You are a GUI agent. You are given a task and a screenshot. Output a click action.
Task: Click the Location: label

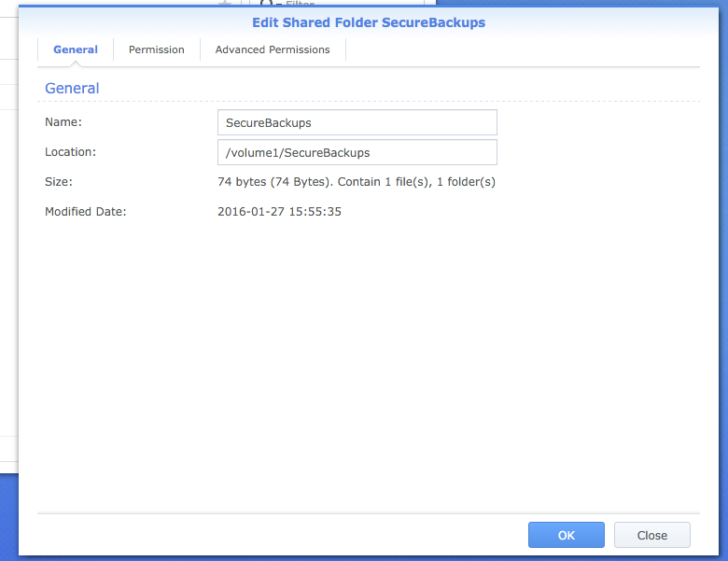71,152
